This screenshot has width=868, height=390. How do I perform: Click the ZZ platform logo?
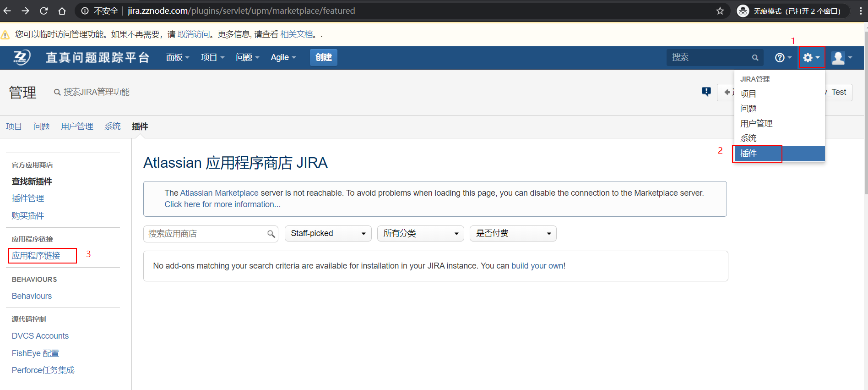point(21,57)
